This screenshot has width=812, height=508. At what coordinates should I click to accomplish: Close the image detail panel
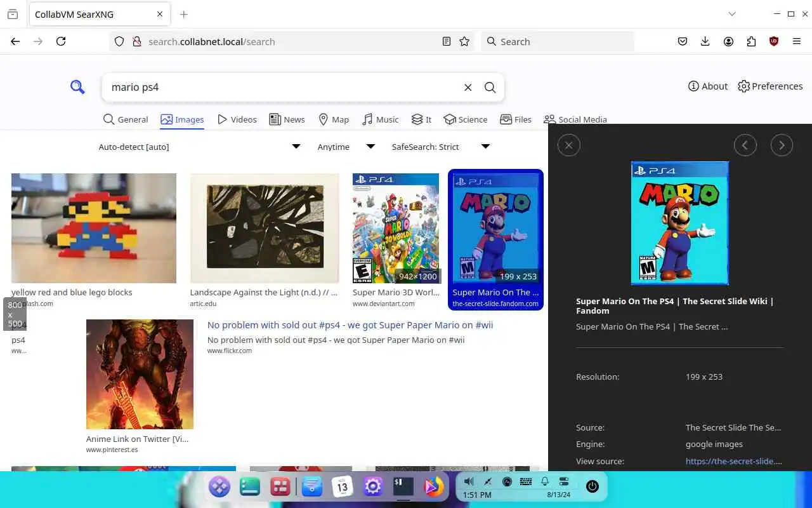(568, 145)
